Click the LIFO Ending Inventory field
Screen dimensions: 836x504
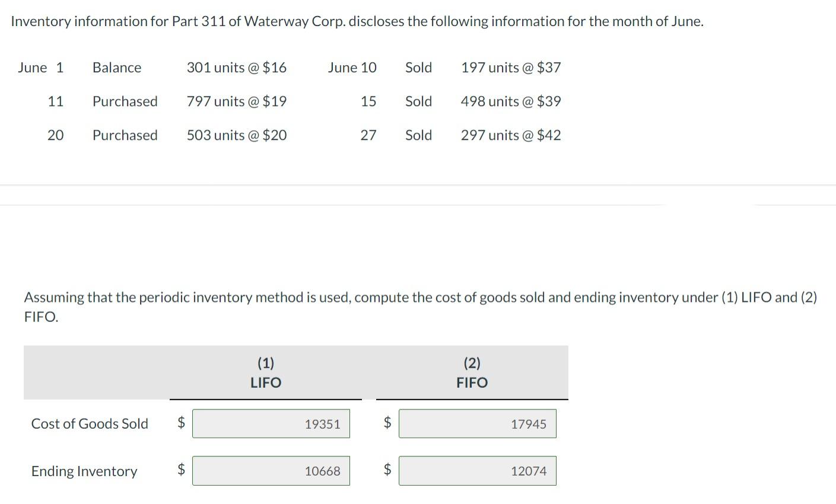(x=271, y=471)
